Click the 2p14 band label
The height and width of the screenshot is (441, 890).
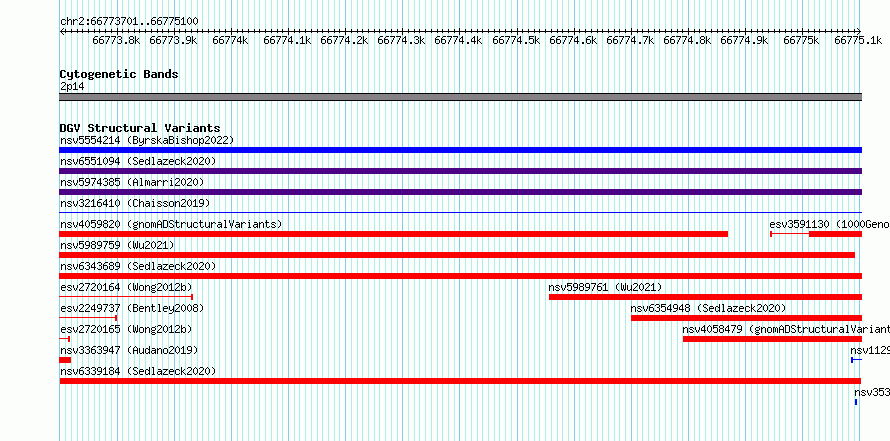point(72,87)
